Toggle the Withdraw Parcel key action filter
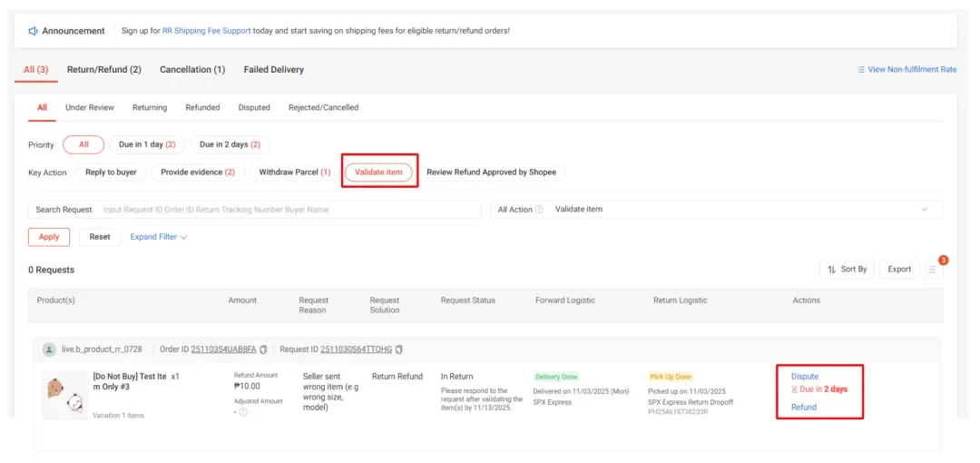 point(294,172)
